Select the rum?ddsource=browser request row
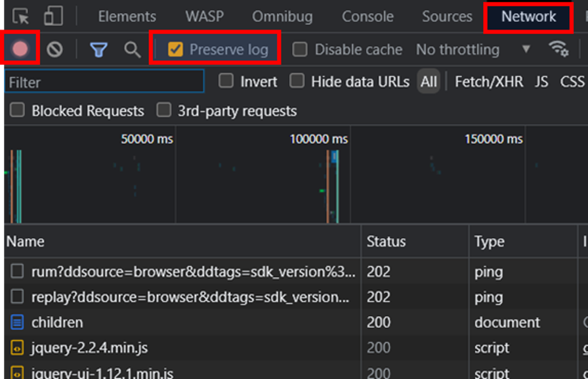Image resolution: width=588 pixels, height=379 pixels. coord(193,272)
